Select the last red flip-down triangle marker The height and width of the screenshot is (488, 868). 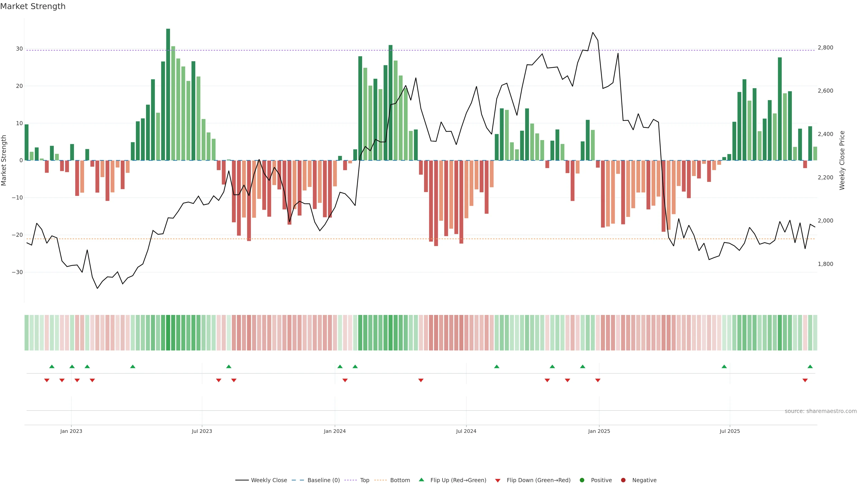805,380
